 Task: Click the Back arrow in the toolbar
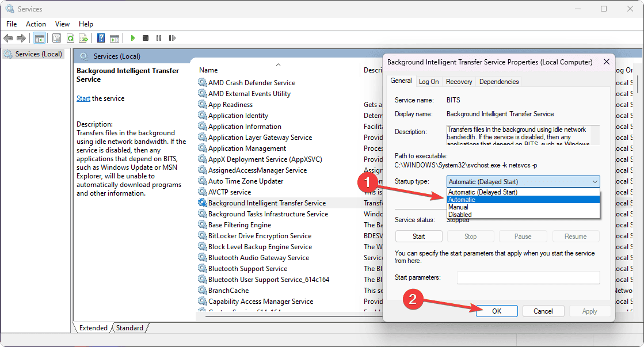(7, 38)
